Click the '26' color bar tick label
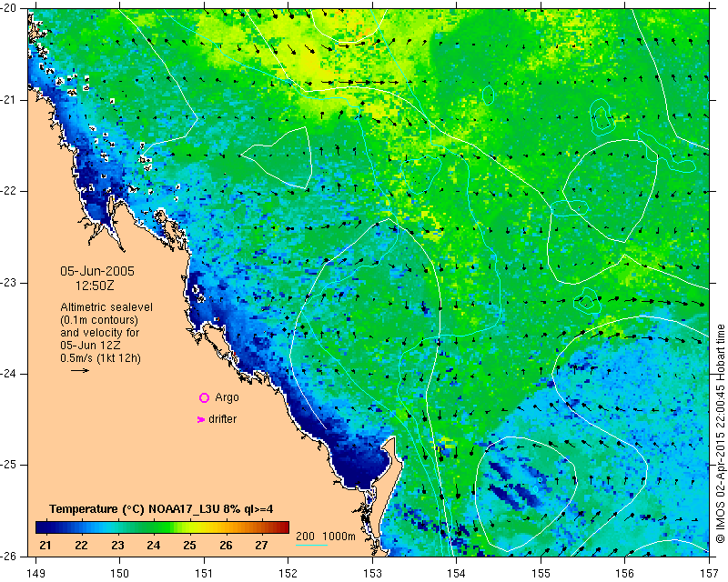728x582 pixels. click(x=226, y=545)
